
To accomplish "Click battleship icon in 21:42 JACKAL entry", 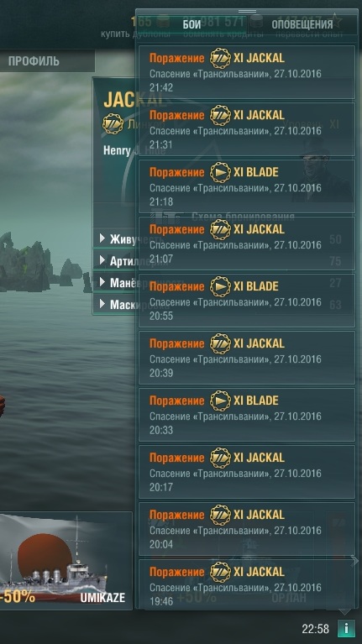I will (x=220, y=58).
